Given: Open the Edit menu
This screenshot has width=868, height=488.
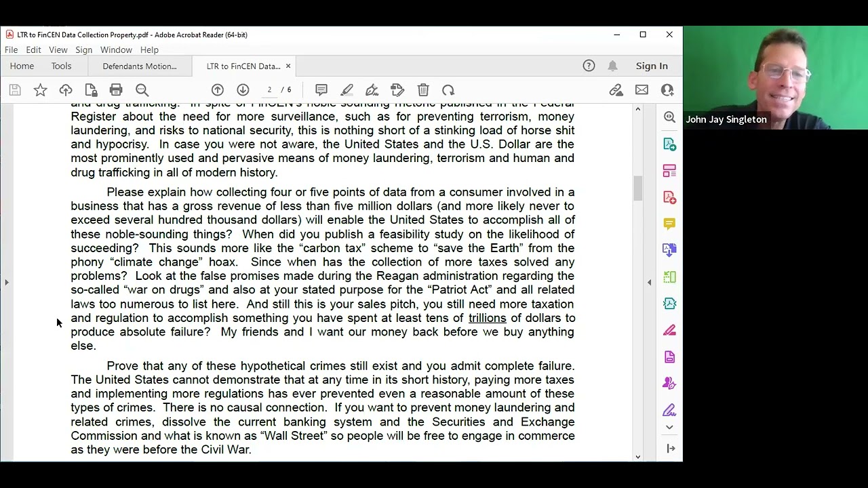Looking at the screenshot, I should (x=33, y=49).
